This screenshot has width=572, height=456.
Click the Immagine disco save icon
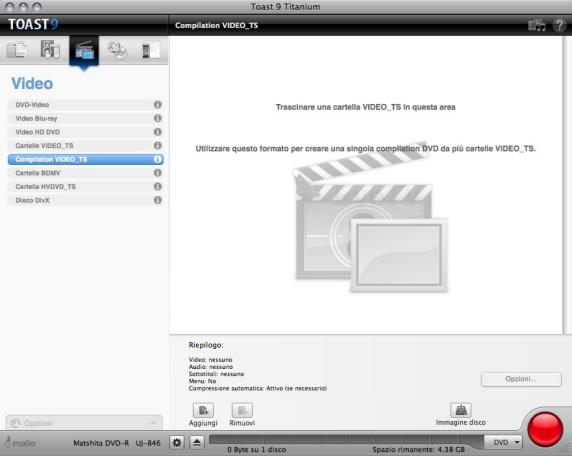point(461,410)
